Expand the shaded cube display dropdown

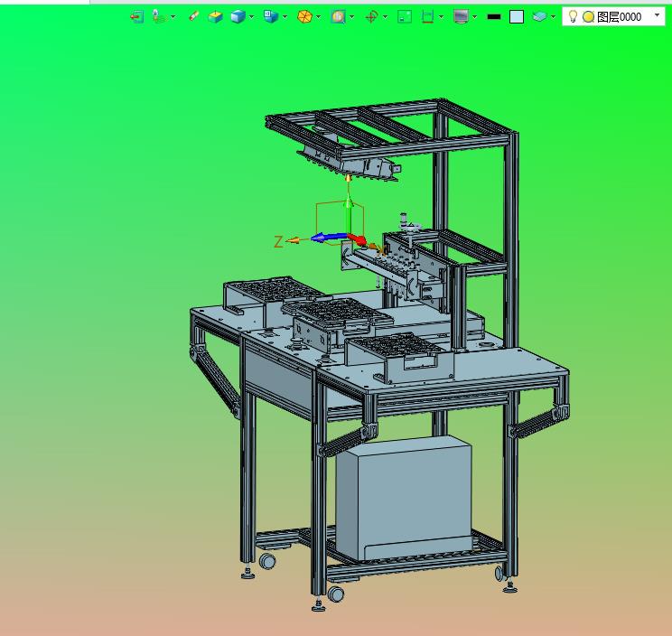click(252, 17)
